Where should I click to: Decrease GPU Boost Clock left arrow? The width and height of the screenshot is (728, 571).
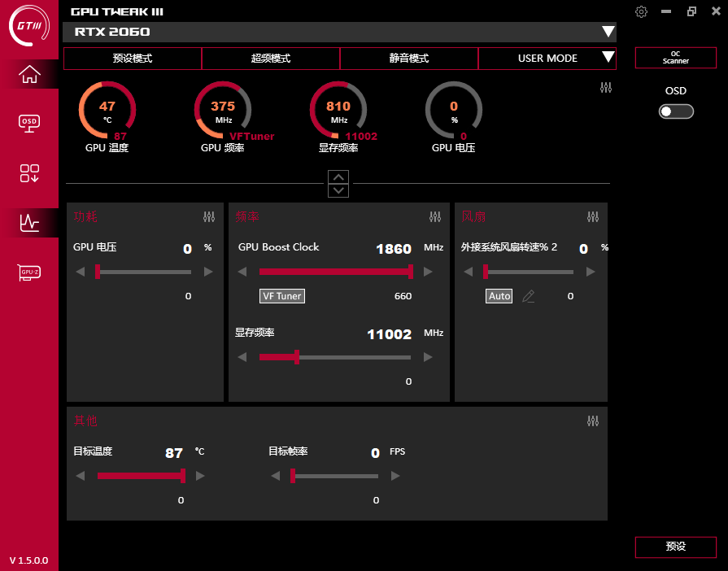pos(242,272)
